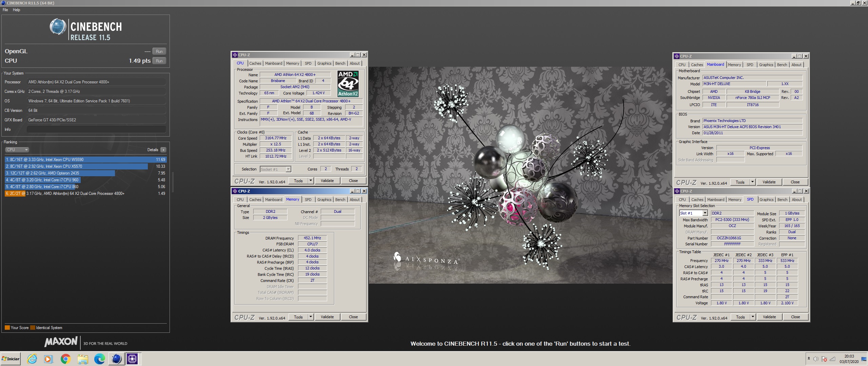Open Windows Explorer folder icon in taskbar

pyautogui.click(x=82, y=359)
